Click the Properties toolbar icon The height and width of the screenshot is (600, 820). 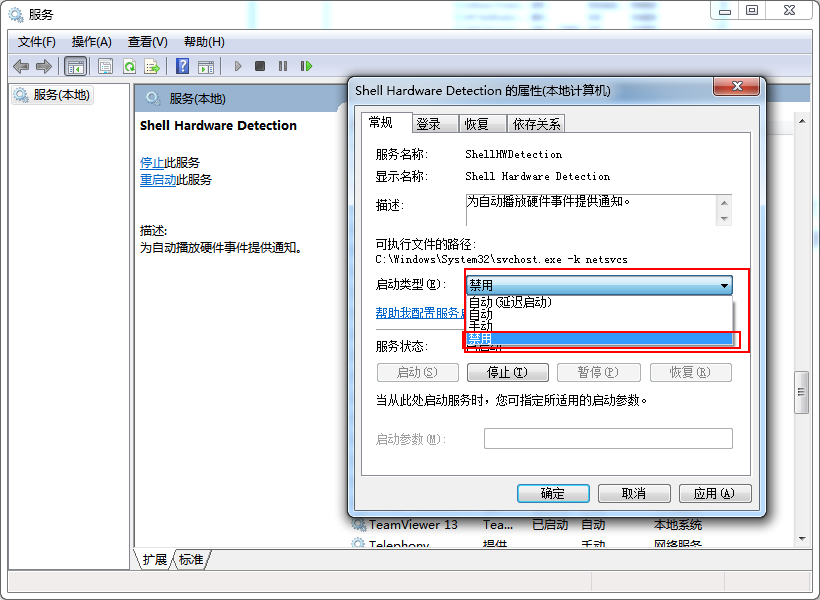pyautogui.click(x=105, y=66)
